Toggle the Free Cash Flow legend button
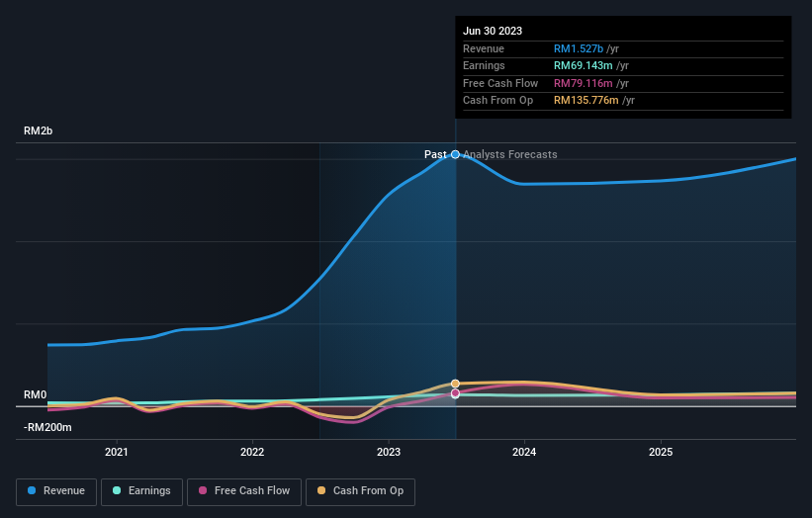 244,491
